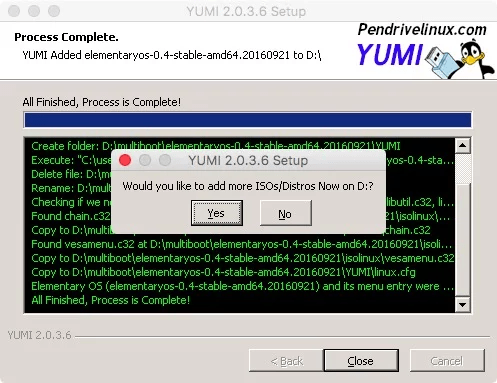Click the main window's middle traffic-light button
The height and width of the screenshot is (383, 497).
tap(34, 11)
